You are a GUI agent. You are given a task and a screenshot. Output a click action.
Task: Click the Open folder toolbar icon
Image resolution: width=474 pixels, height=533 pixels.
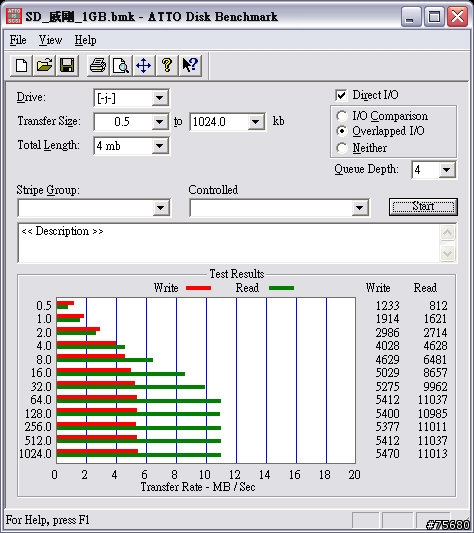tap(44, 65)
